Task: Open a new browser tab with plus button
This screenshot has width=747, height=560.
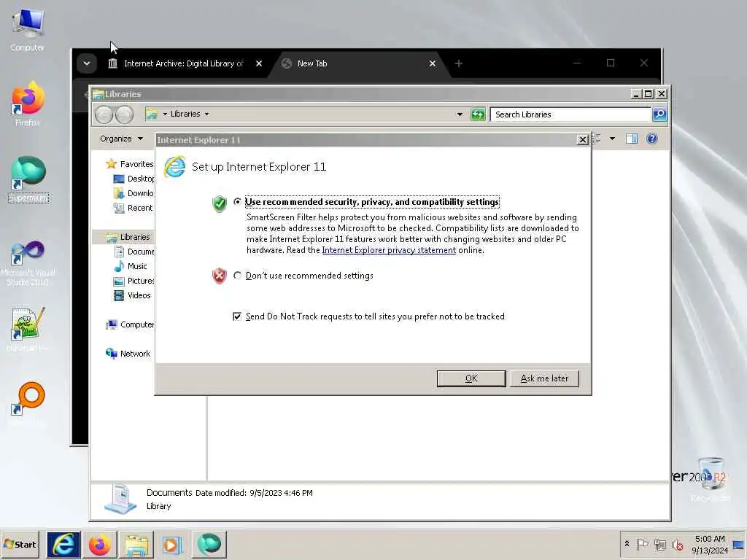Action: [459, 64]
